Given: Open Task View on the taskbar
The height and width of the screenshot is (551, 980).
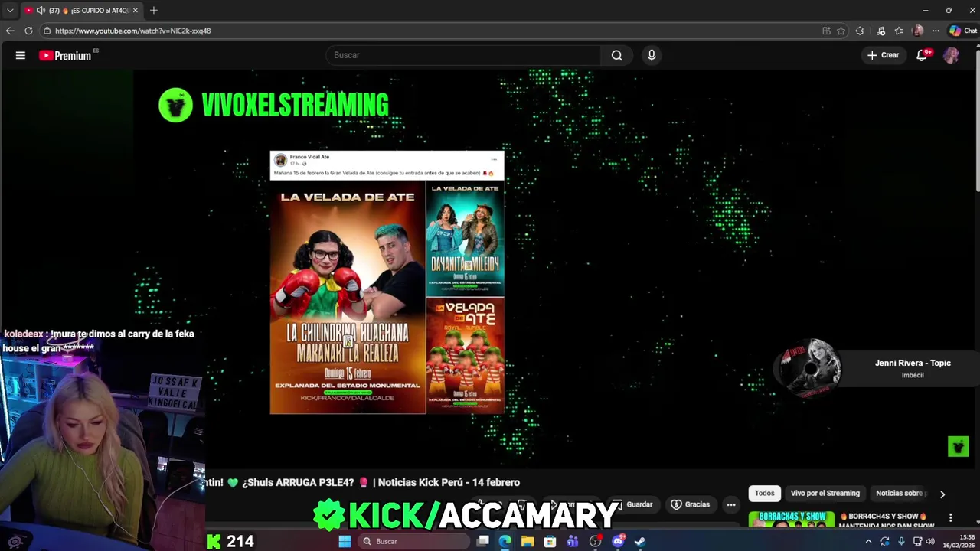Looking at the screenshot, I should (483, 541).
